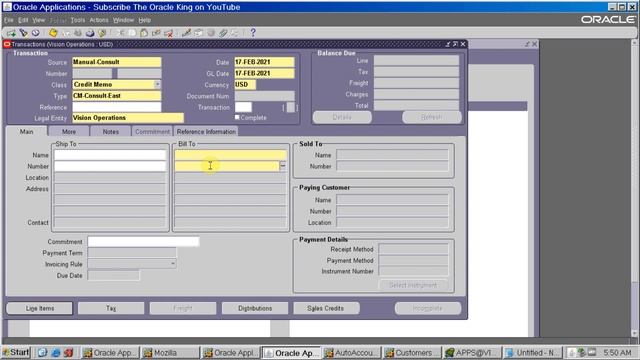Switch to the Reference Information tab
The image size is (640, 360).
(x=206, y=131)
